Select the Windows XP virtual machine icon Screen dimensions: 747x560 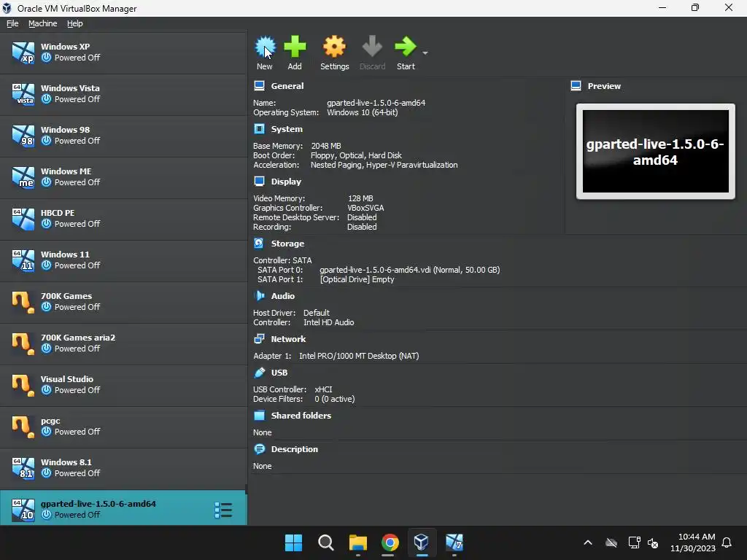[23, 52]
